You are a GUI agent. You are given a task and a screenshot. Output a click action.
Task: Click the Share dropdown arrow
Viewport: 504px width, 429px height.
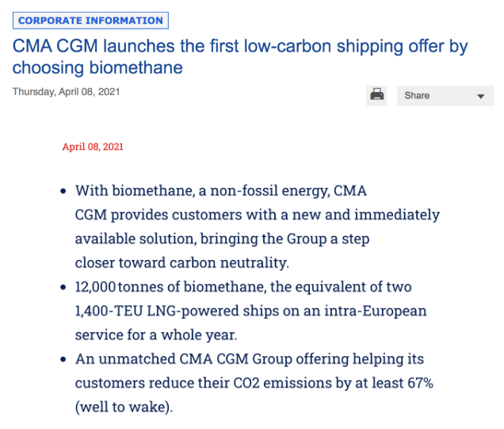click(480, 96)
